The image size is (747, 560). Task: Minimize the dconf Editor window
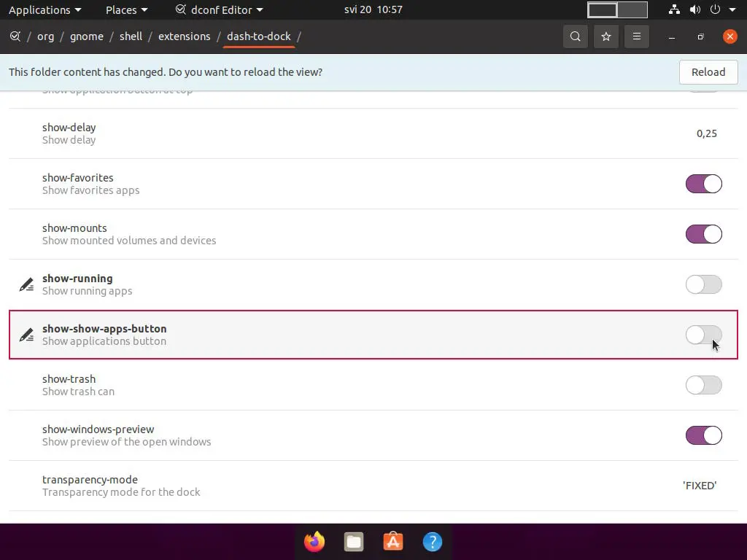click(x=672, y=36)
